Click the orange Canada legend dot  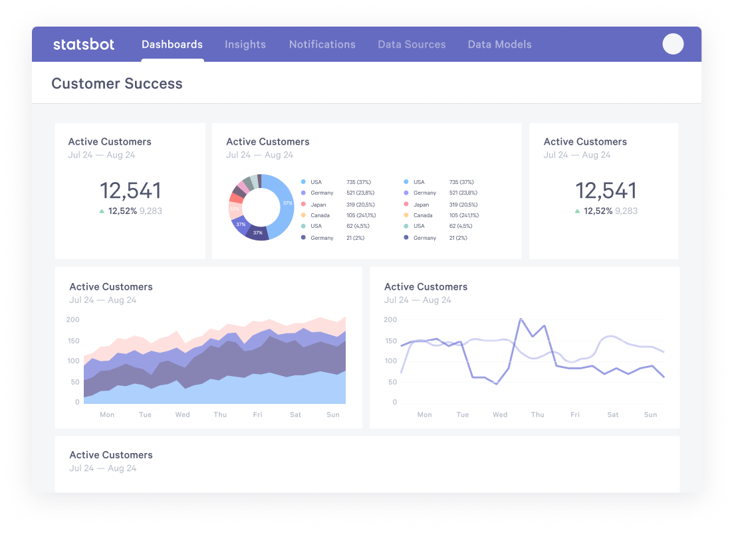pyautogui.click(x=305, y=215)
